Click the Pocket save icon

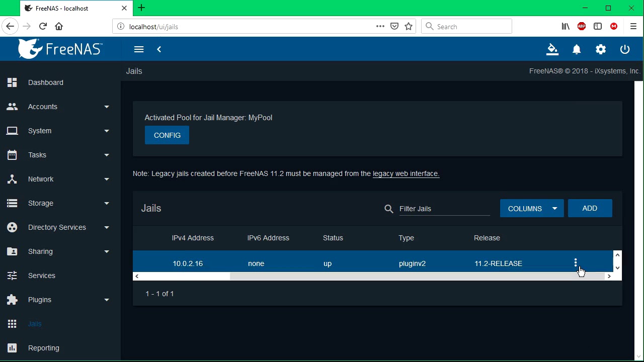(x=394, y=26)
